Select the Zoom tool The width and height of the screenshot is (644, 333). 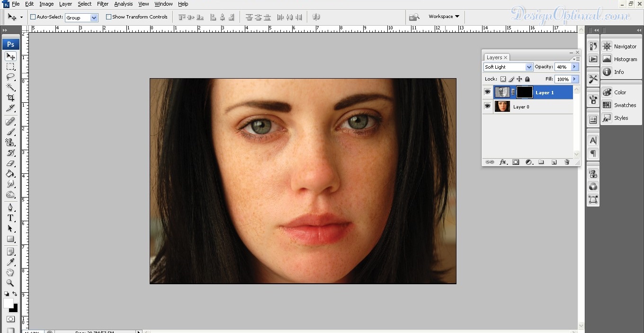10,283
